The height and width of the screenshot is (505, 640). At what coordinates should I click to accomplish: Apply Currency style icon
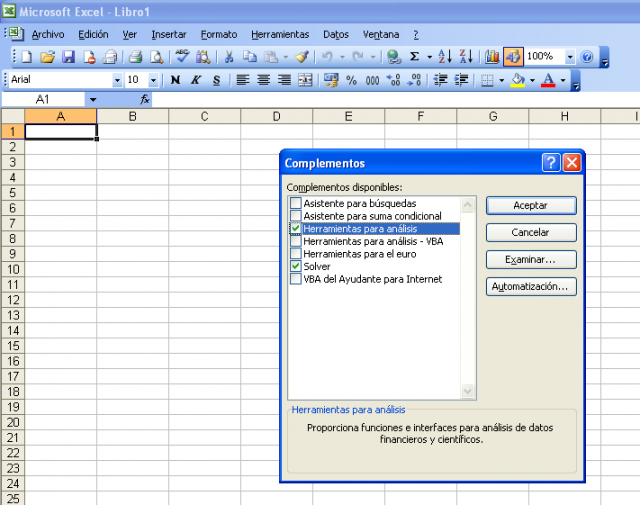click(331, 80)
